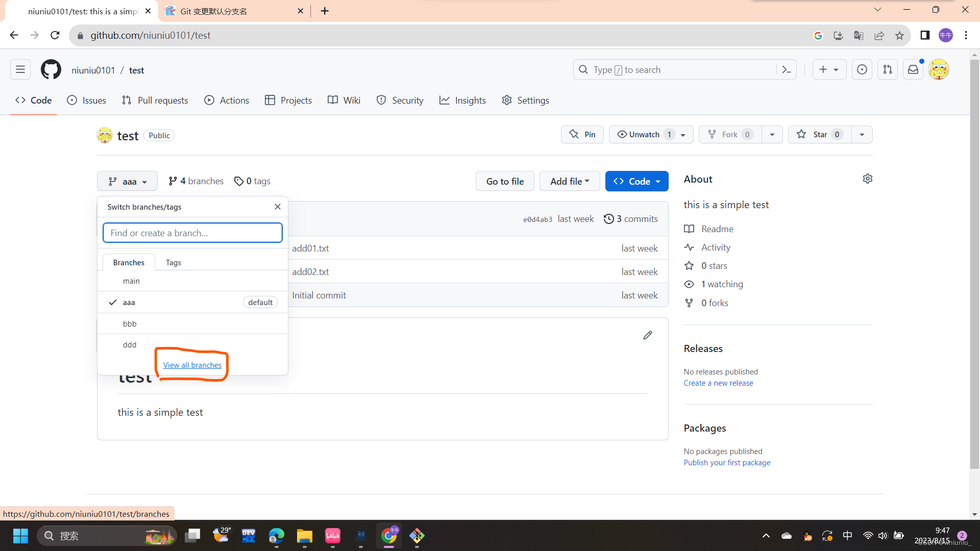
Task: Open Windows Start menu
Action: [20, 536]
